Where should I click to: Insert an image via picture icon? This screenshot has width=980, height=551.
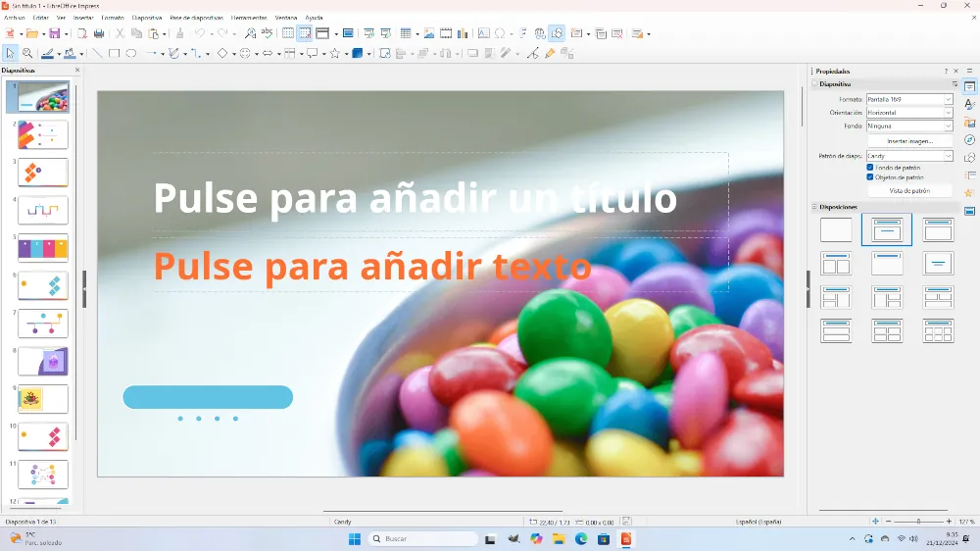coord(429,33)
